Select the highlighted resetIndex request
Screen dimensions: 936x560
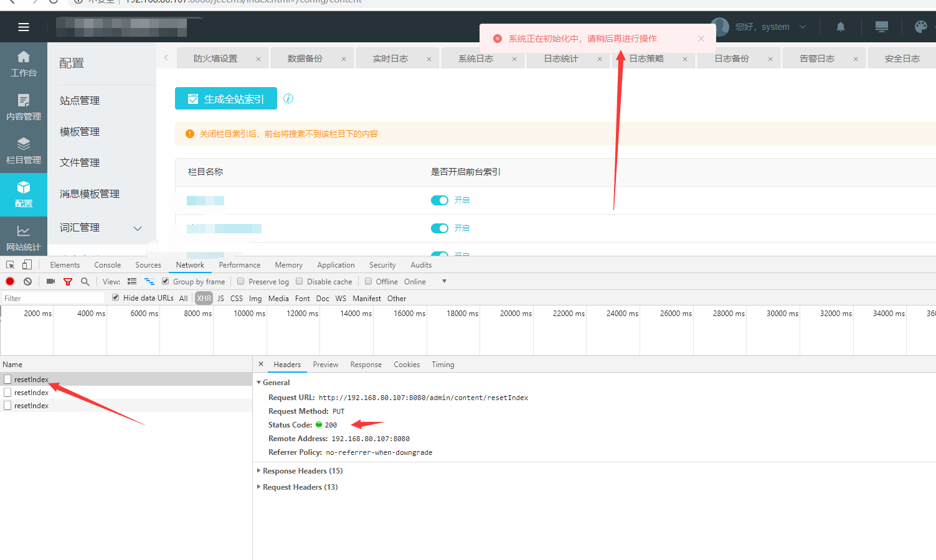(x=126, y=380)
